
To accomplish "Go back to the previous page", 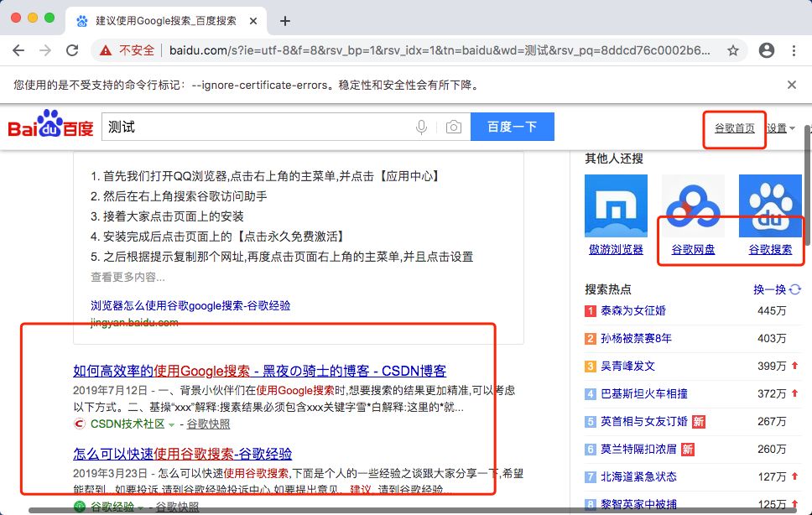I will click(x=18, y=50).
